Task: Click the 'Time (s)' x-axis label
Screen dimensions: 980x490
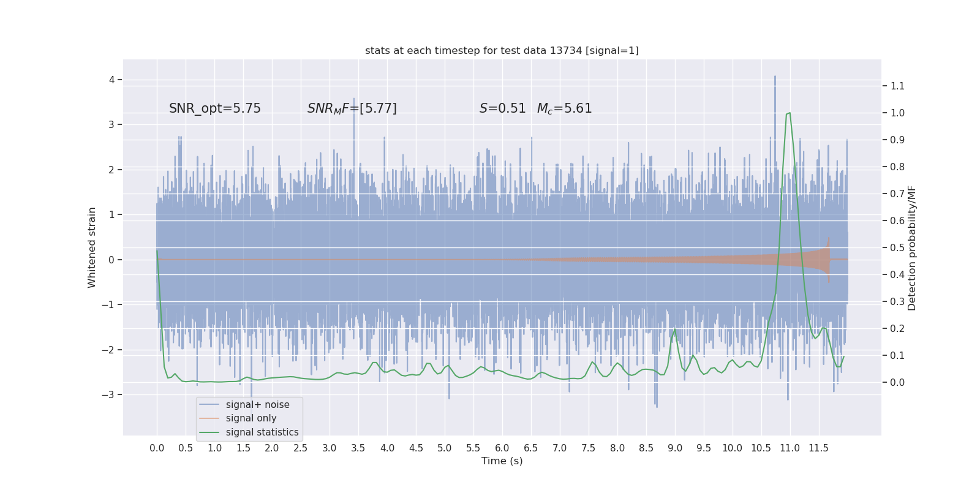Action: (x=502, y=461)
